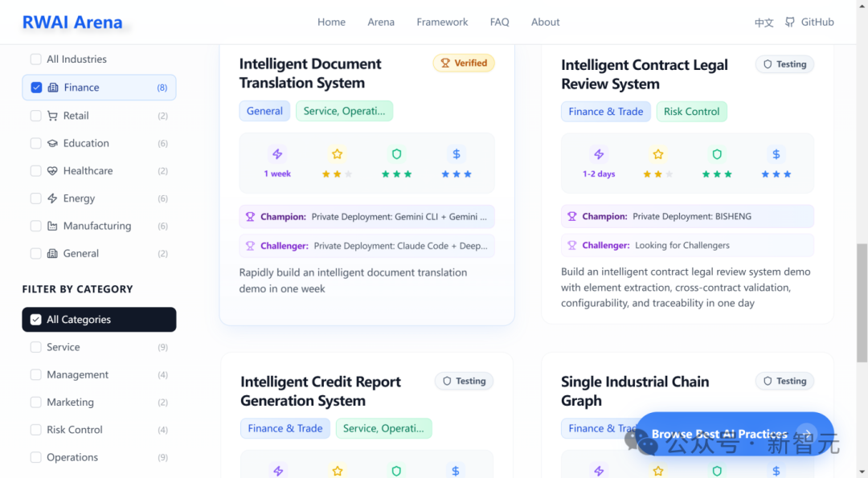868x478 pixels.
Task: Click the Verified badge on Document Translation
Action: (464, 63)
